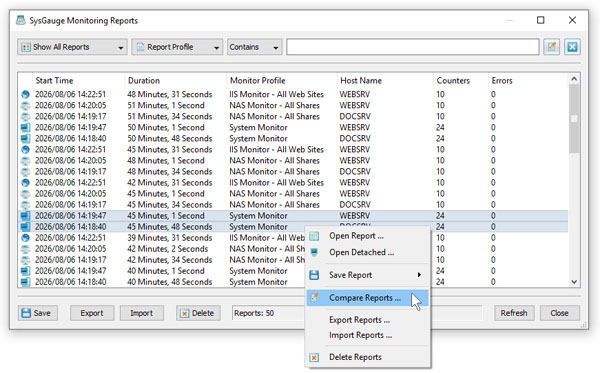This screenshot has width=600, height=373.
Task: Click the icon of 48 Minutes, 34 Seconds row
Action: click(25, 172)
